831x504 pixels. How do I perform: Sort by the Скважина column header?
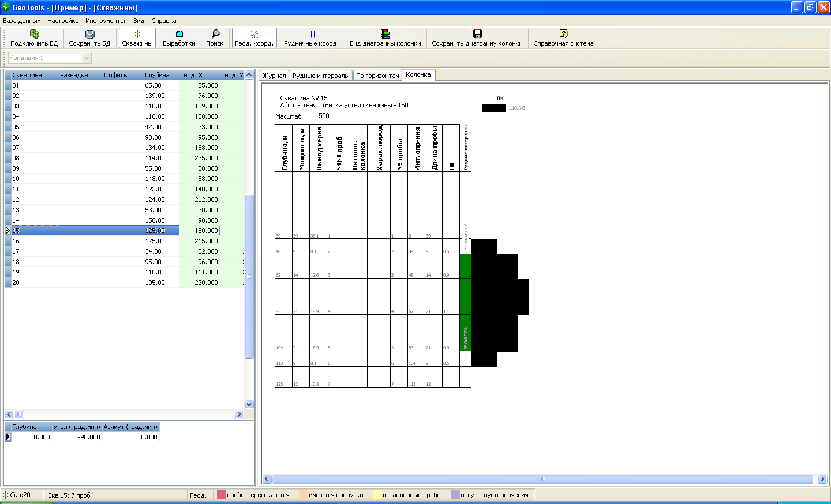click(x=35, y=75)
